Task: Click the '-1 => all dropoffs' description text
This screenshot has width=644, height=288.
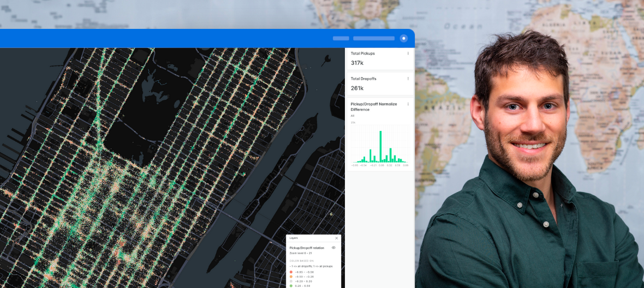Action: [311, 266]
